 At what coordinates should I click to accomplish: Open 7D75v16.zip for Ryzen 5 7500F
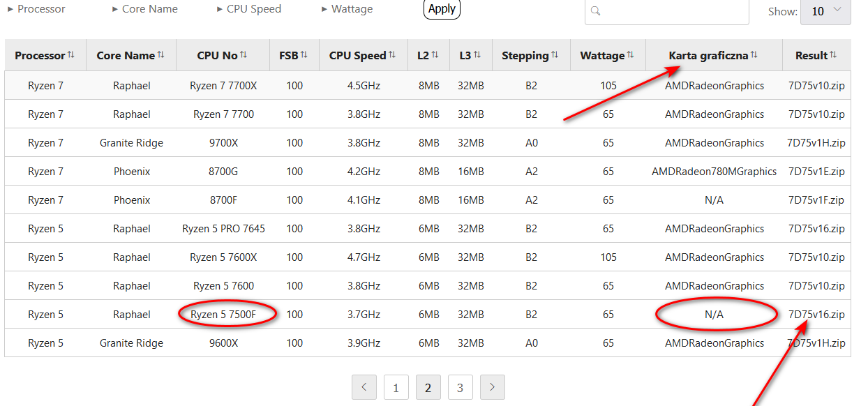[x=816, y=315]
